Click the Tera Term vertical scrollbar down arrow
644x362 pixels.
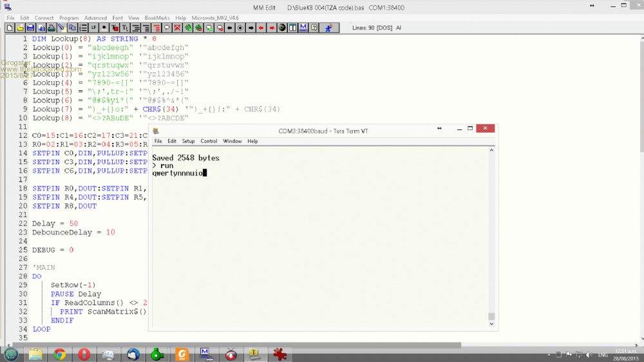(492, 324)
